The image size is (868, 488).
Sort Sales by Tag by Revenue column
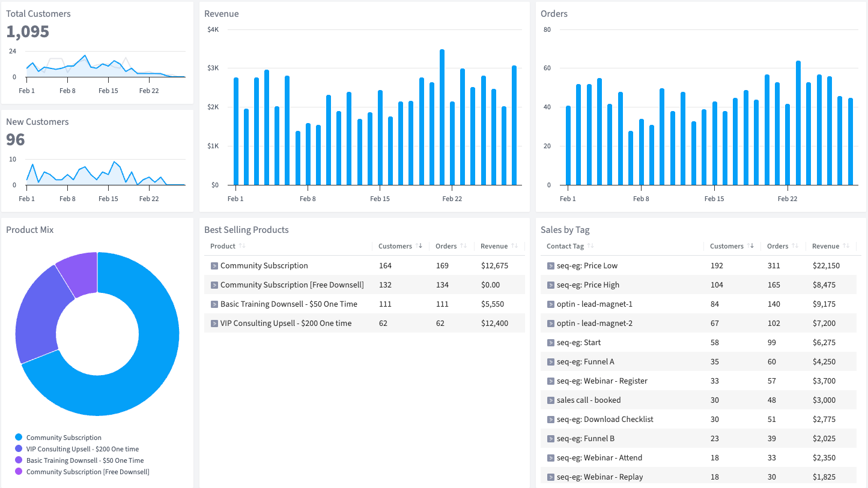point(825,246)
